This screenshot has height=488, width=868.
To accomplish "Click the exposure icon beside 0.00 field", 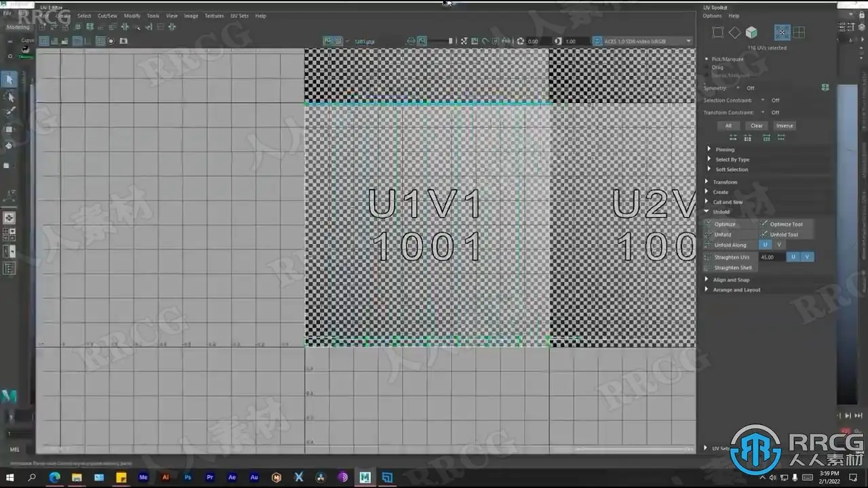I will click(x=520, y=41).
